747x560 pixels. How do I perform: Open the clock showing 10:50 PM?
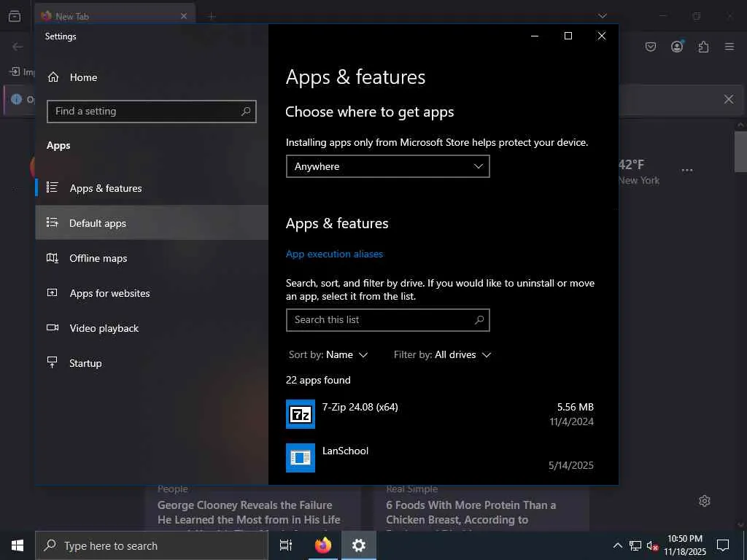[x=685, y=545]
